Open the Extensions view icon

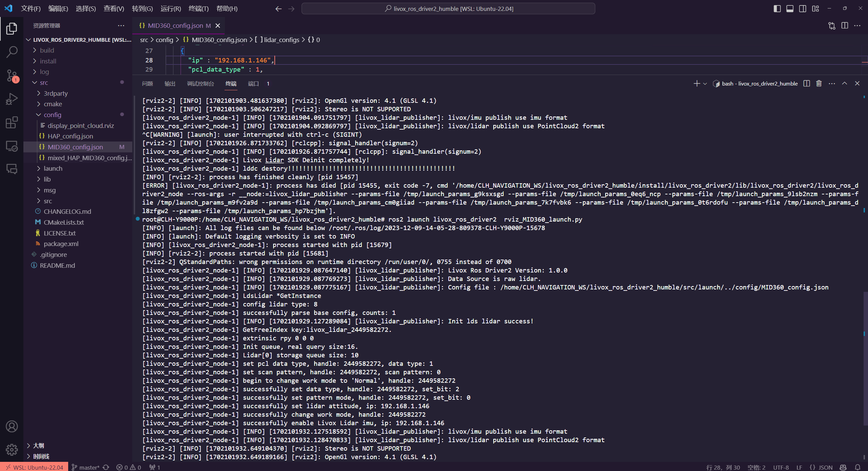pyautogui.click(x=12, y=123)
